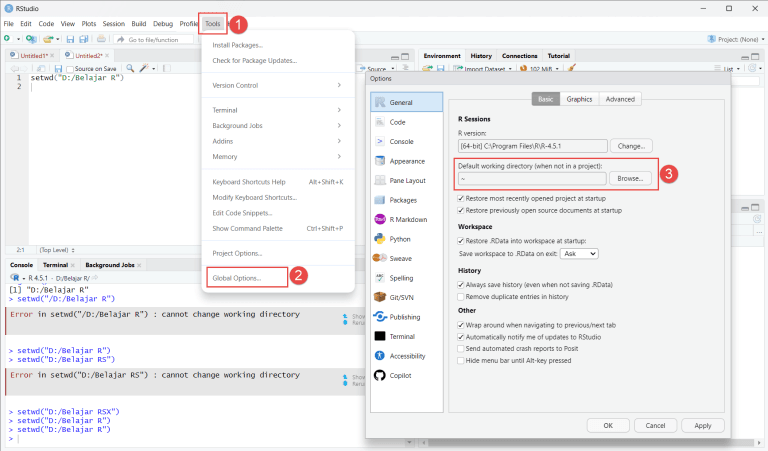
Task: Click the R version path text field
Action: pos(532,146)
